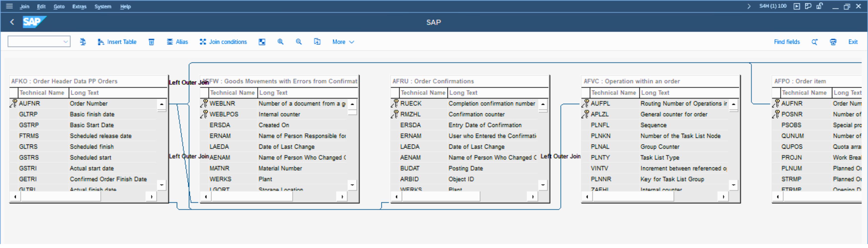Expand the chevron left of S4H system label
Image resolution: width=868 pixels, height=248 pixels.
(749, 6)
